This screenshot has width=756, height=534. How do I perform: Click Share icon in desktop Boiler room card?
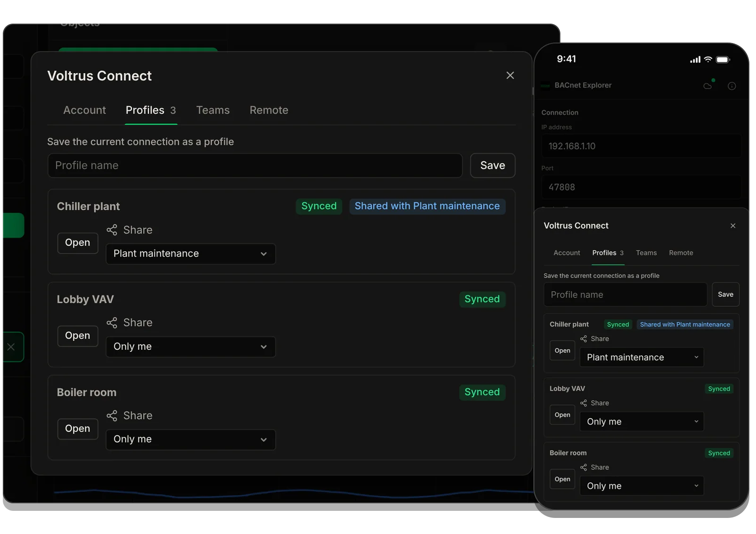pos(112,416)
